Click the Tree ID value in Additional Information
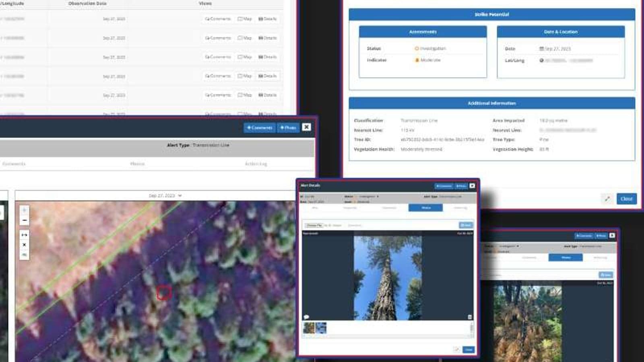This screenshot has height=362, width=644. 442,140
